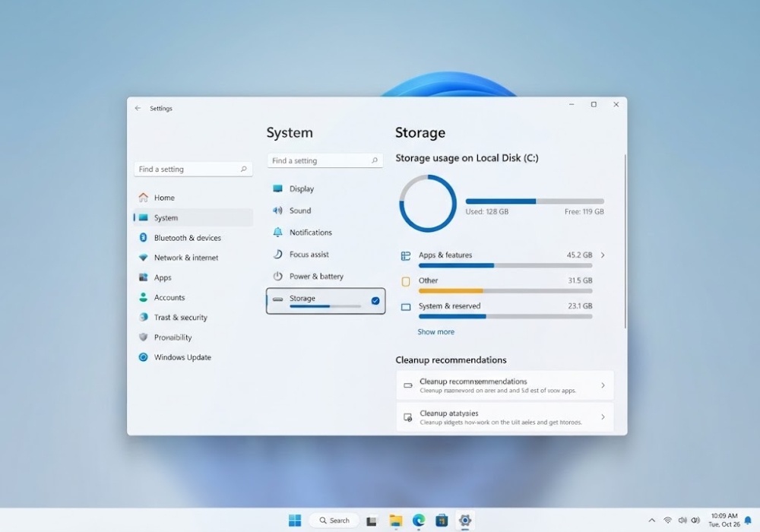Open Task View on the taskbar
760x532 pixels.
tap(372, 521)
